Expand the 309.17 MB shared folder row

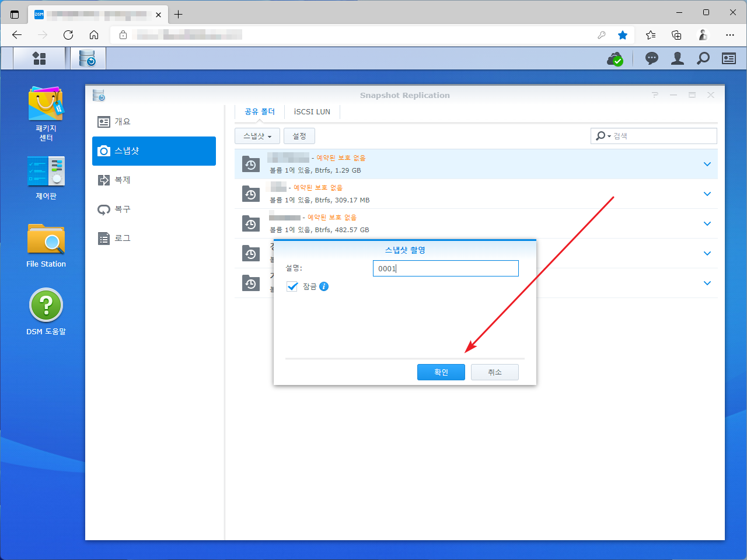[x=707, y=194]
